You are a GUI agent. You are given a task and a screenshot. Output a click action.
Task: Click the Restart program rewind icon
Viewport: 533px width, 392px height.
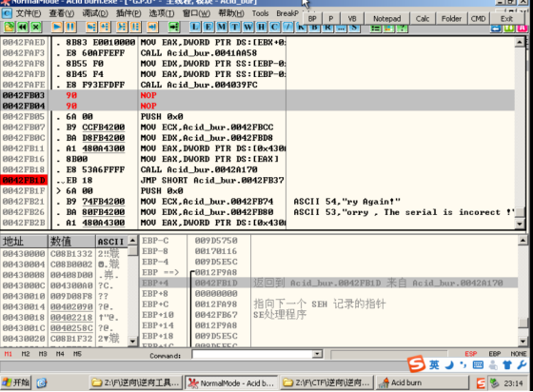(x=23, y=27)
